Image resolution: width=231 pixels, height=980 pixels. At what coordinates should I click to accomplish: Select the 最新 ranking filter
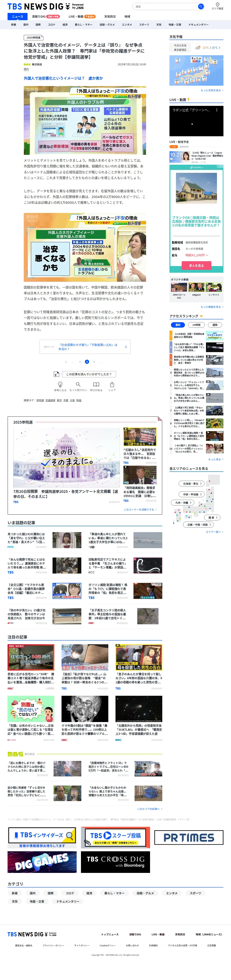pos(178,325)
